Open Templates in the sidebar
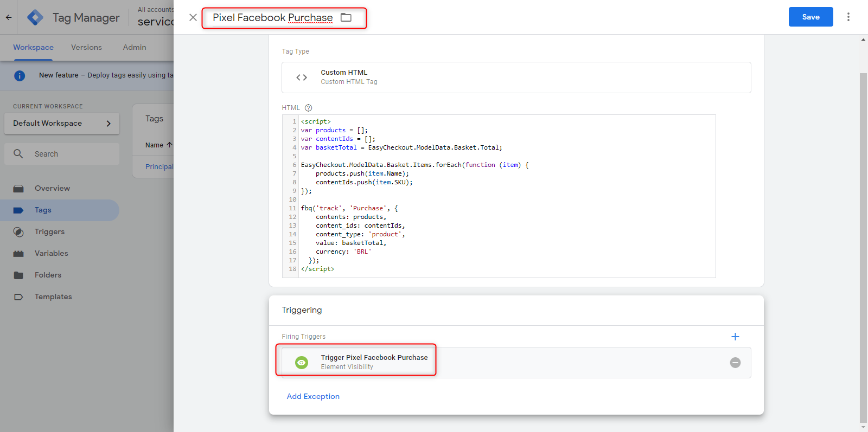 (60, 297)
